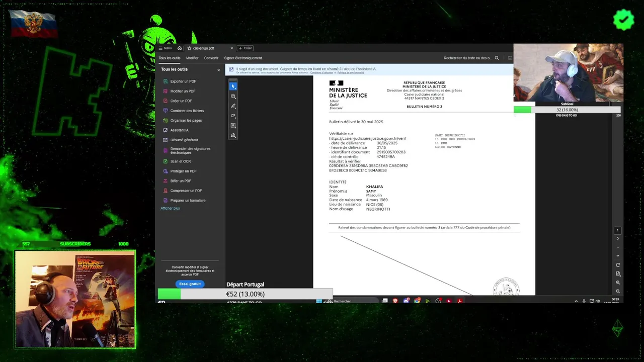The width and height of the screenshot is (644, 362).
Task: Save the document with the disk icon
Action: (x=510, y=58)
